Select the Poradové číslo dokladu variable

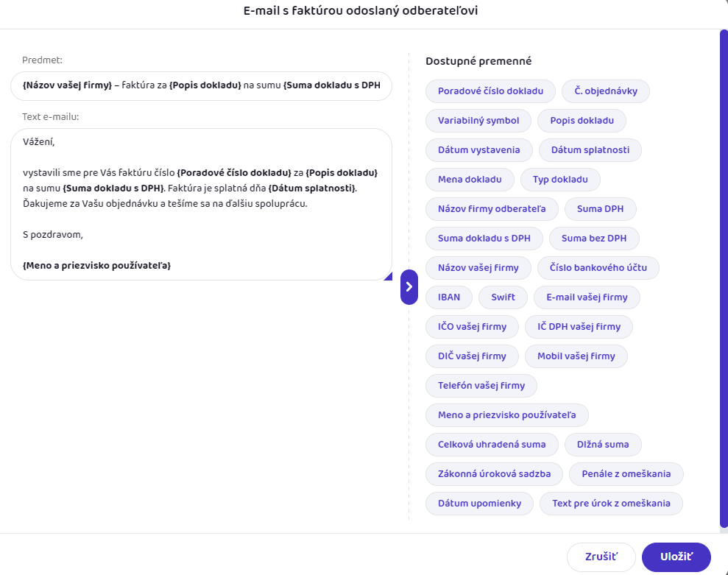click(490, 91)
